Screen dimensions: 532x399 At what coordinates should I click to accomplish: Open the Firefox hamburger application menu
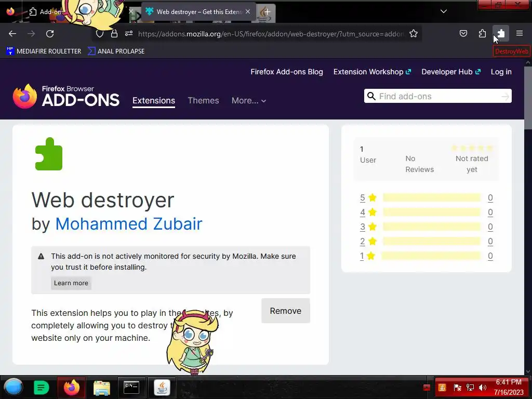click(520, 33)
